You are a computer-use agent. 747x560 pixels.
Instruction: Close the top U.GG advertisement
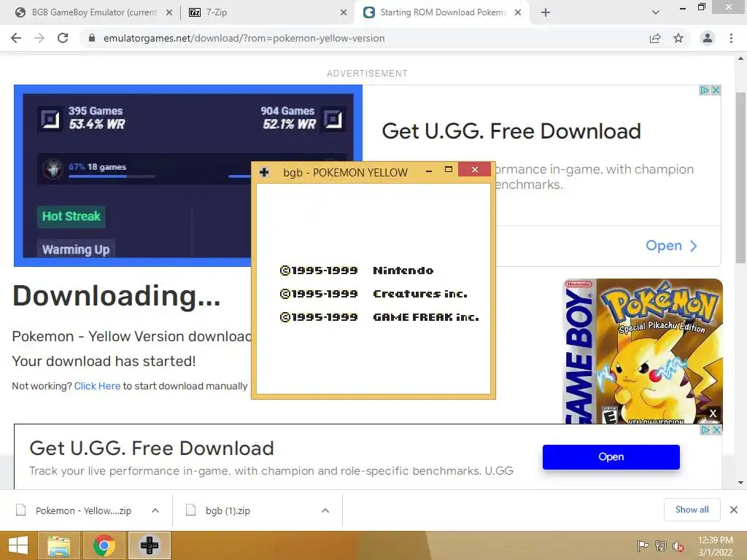tap(716, 90)
